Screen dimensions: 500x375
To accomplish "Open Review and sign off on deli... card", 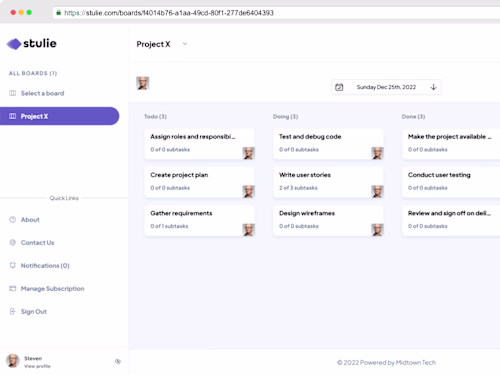I will pyautogui.click(x=451, y=221).
